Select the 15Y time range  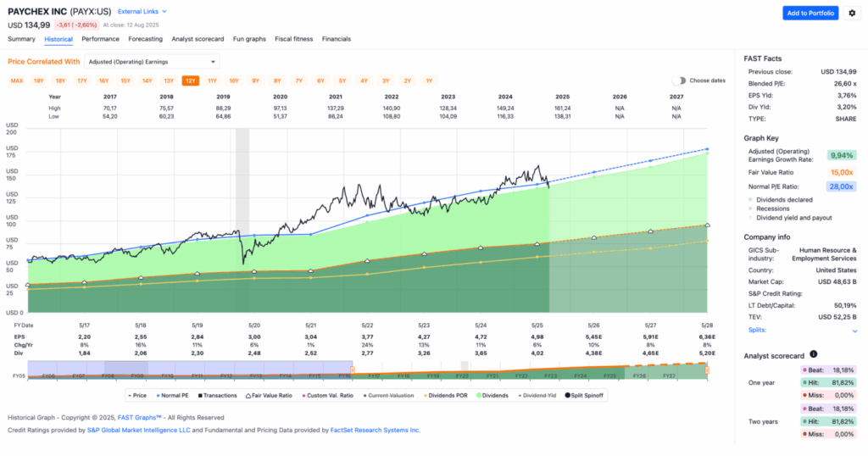point(125,81)
